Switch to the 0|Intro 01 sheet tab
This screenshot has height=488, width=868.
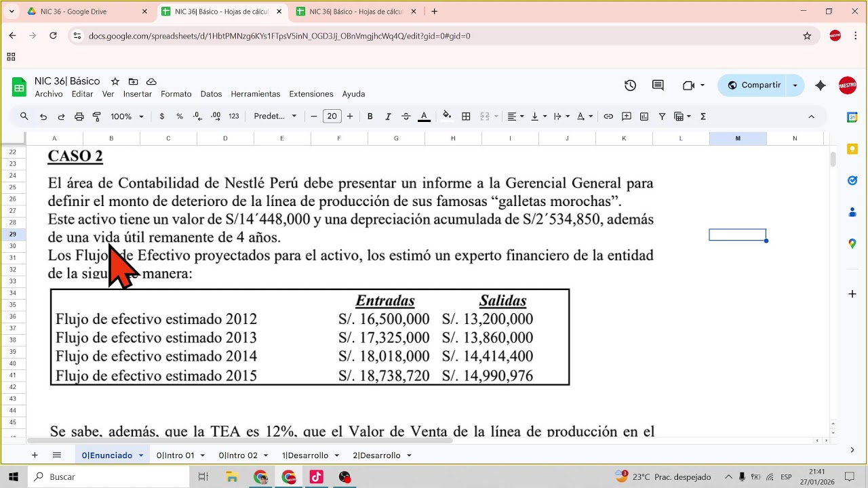click(x=175, y=455)
